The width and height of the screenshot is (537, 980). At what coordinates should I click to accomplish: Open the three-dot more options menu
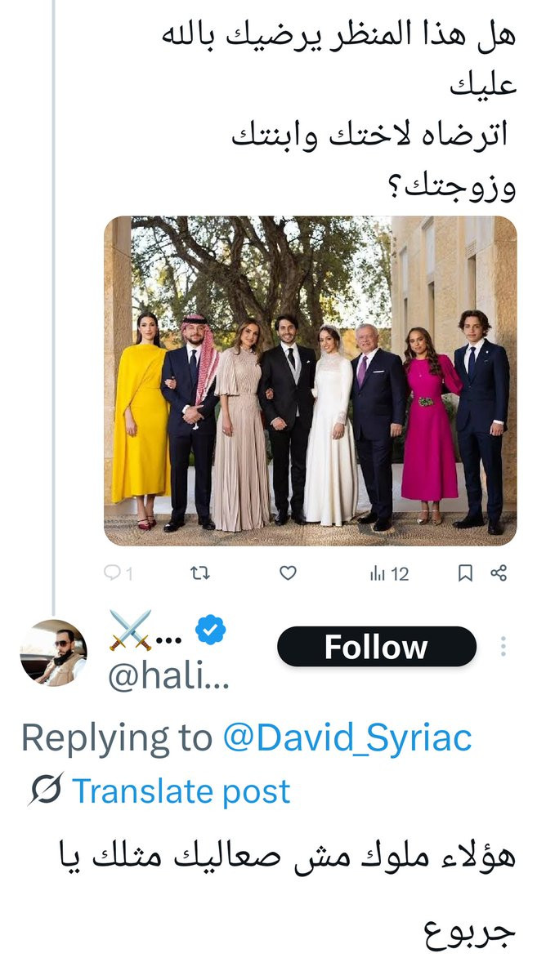503,647
